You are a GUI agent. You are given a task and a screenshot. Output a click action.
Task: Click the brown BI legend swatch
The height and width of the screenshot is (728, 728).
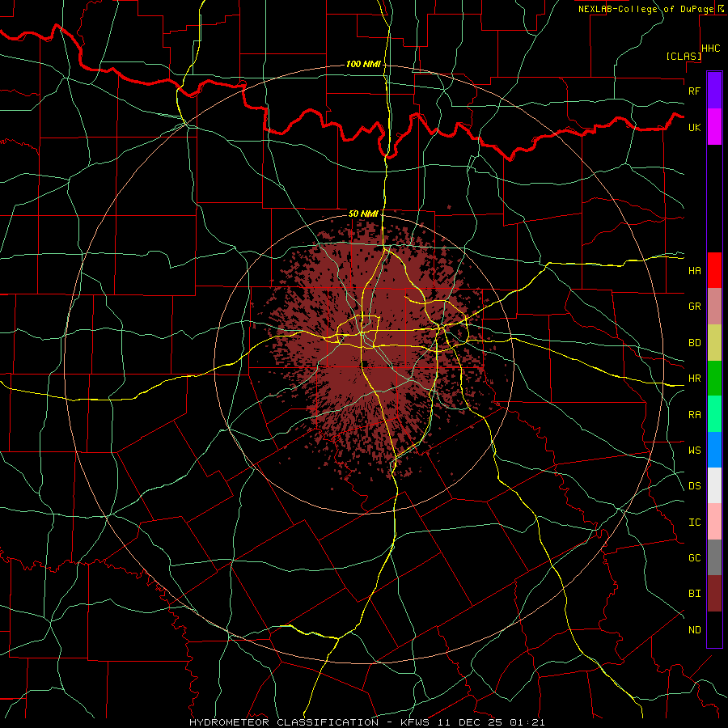[x=714, y=594]
